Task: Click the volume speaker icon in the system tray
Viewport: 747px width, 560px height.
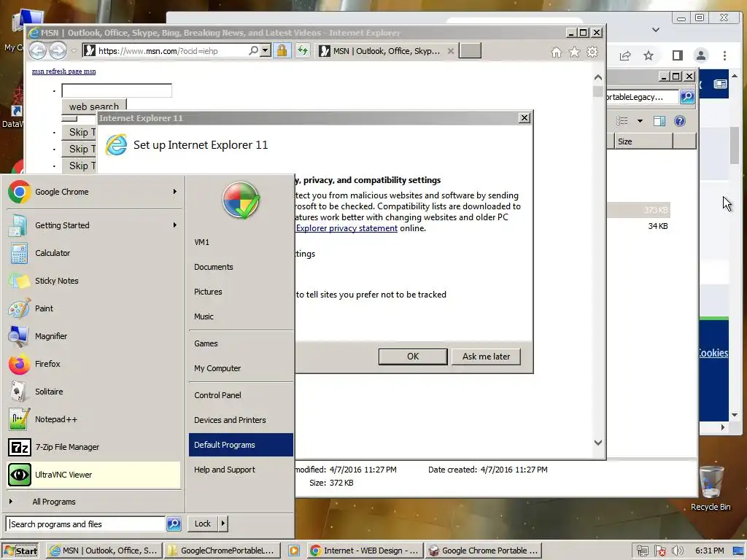Action: pyautogui.click(x=678, y=551)
